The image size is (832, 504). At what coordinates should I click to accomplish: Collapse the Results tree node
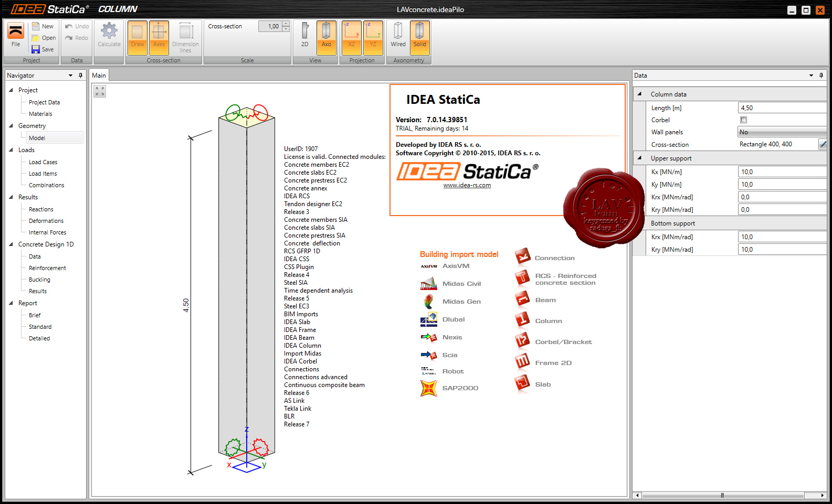[11, 197]
